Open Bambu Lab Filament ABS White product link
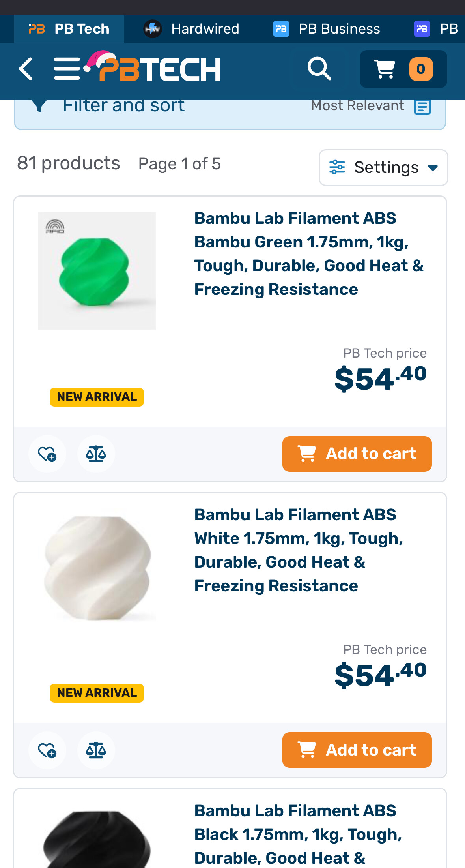The height and width of the screenshot is (868, 465). tap(299, 550)
